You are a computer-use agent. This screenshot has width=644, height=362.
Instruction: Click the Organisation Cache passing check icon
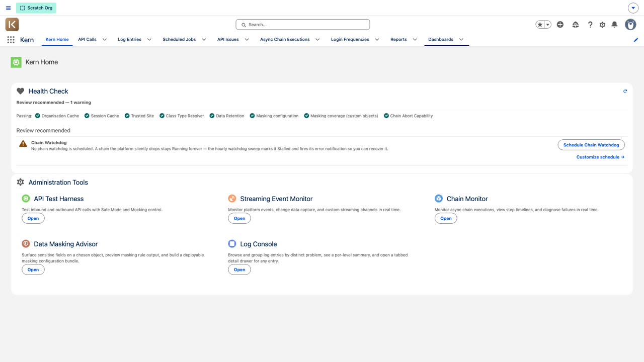tap(38, 116)
